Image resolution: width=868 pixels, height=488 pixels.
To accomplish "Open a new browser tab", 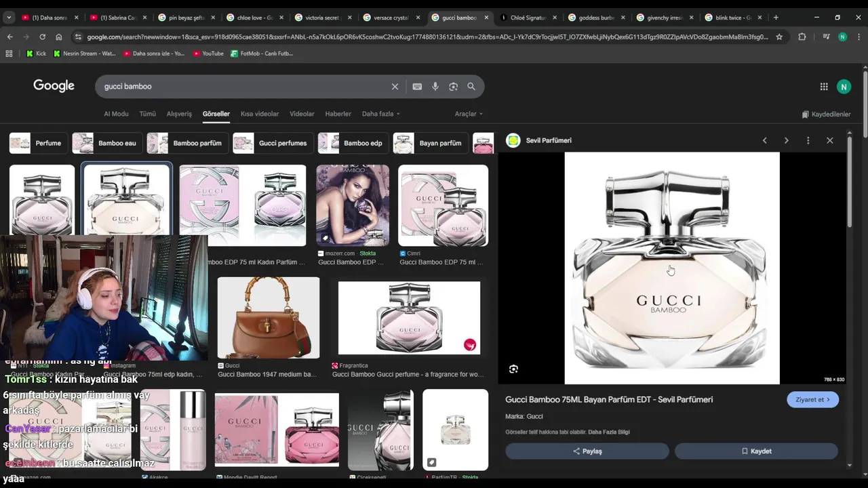I will 776,18.
